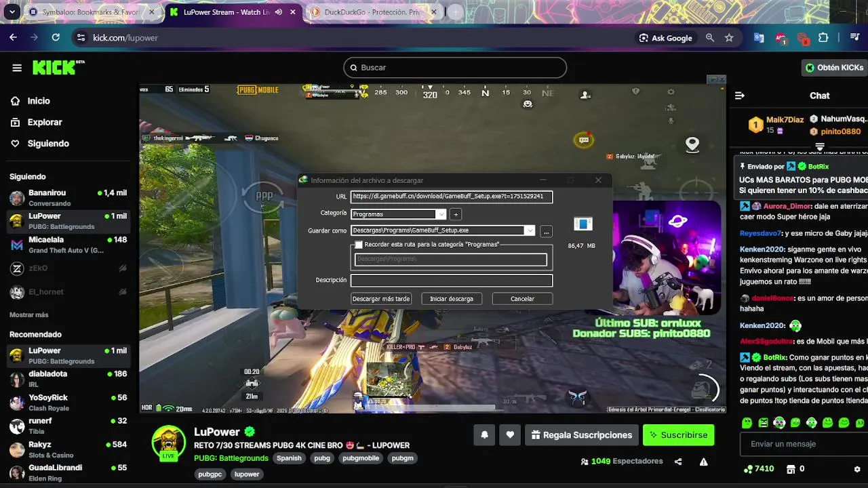Click Ask Google button
This screenshot has width=868, height=488.
click(665, 38)
